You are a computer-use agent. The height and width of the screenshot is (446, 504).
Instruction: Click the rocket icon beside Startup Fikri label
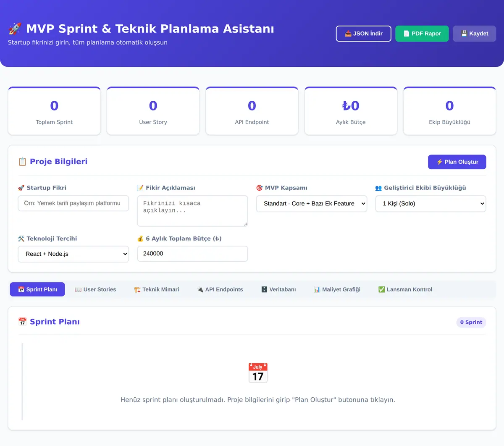tap(21, 188)
